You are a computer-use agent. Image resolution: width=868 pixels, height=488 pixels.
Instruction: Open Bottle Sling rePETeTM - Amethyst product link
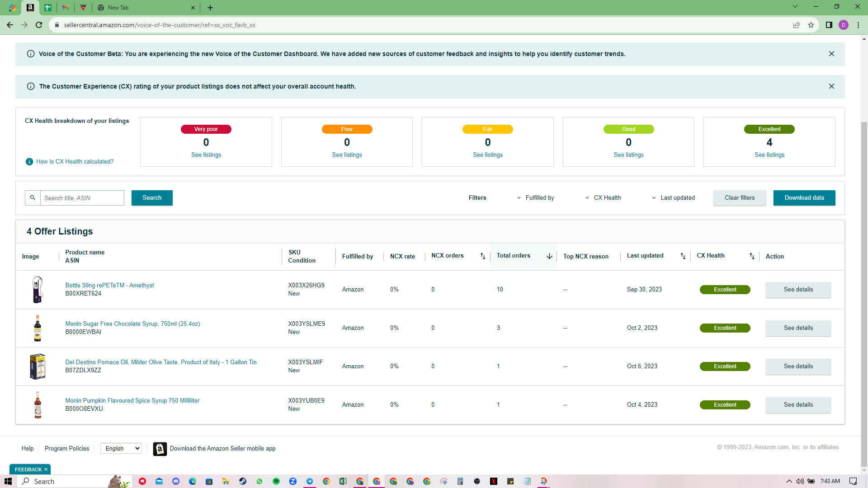pos(109,286)
